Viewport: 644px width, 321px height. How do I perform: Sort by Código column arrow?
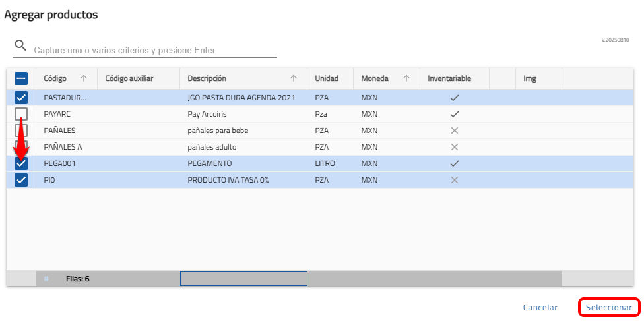84,78
